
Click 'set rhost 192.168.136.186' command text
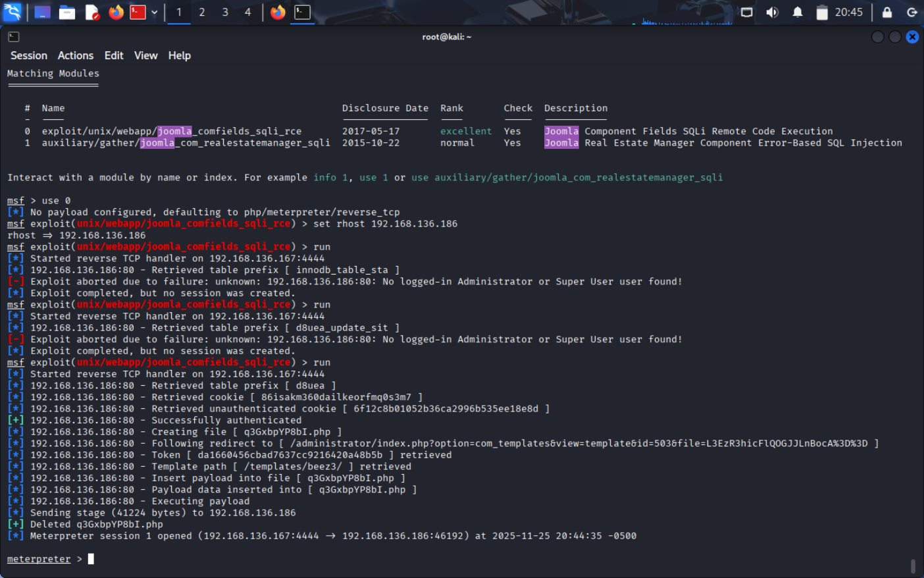385,224
